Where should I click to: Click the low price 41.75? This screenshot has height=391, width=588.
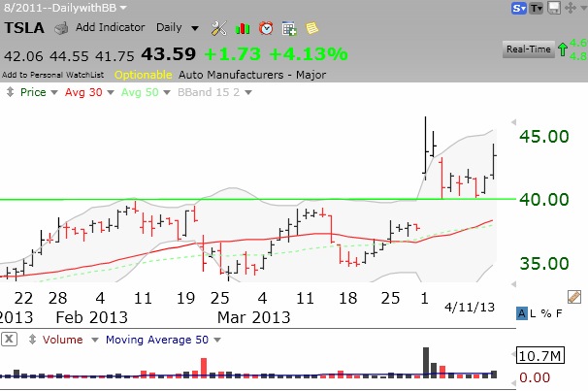[x=114, y=56]
